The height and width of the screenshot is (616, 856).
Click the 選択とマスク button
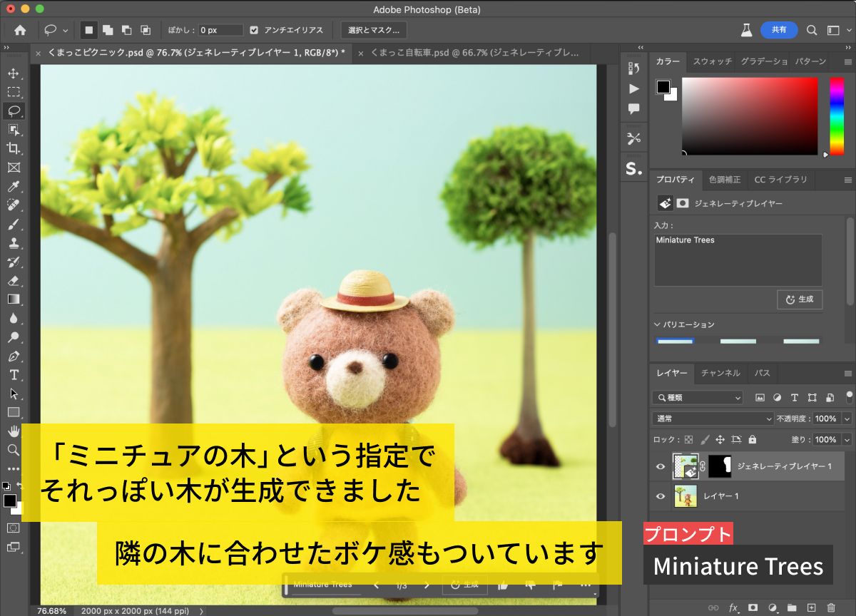(374, 30)
